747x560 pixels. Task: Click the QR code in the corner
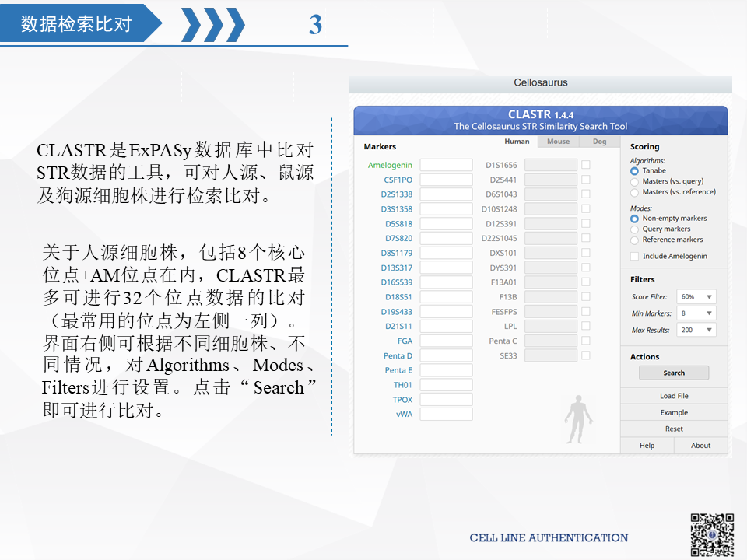point(712,533)
